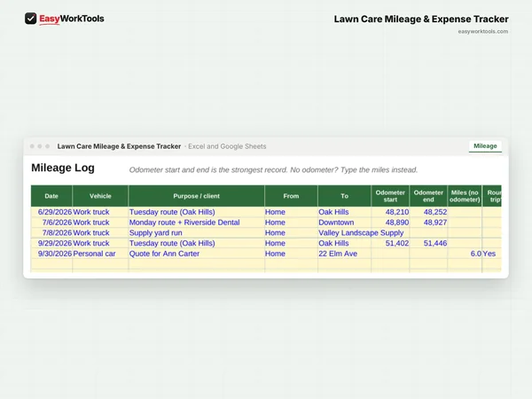Screen dimensions: 532x399
Task: Select the Quote for Ann Carter cell
Action: tap(197, 254)
